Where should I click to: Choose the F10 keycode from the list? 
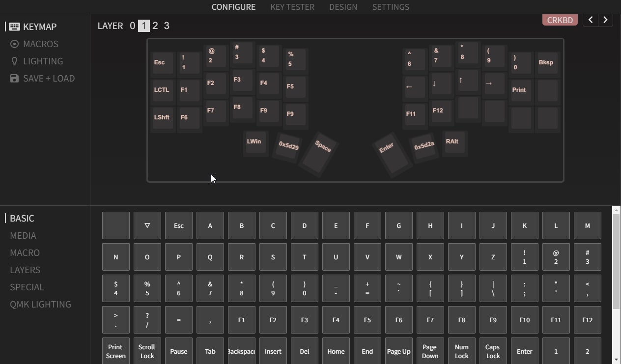(524, 320)
